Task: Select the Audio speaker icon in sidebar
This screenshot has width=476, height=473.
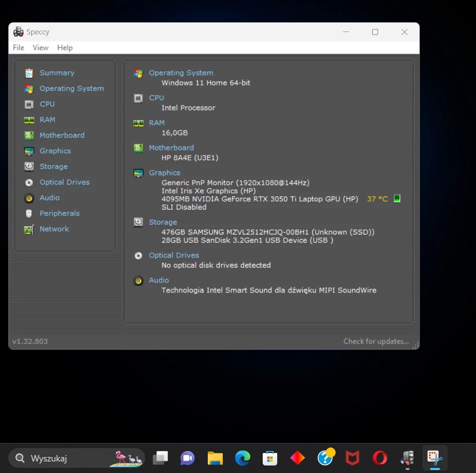Action: click(x=29, y=198)
